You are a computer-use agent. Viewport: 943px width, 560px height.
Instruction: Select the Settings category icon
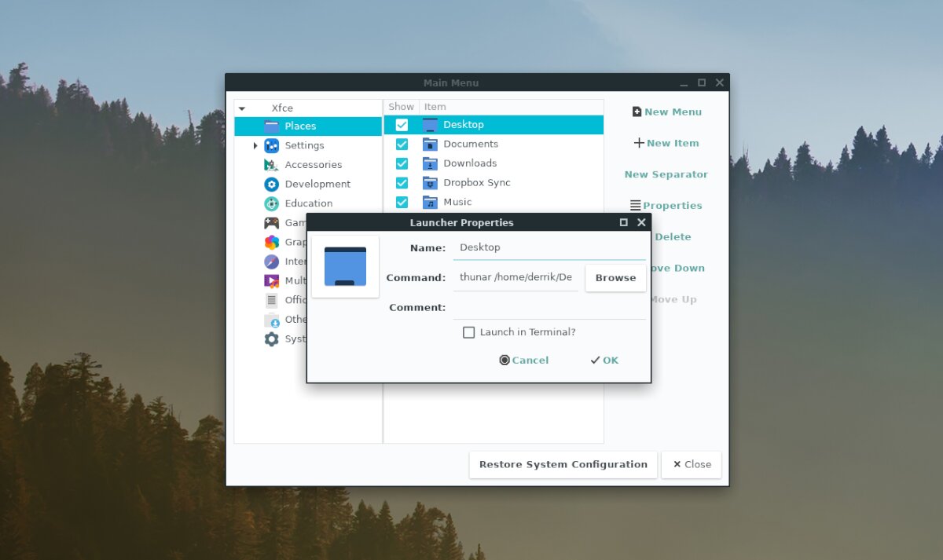(271, 145)
